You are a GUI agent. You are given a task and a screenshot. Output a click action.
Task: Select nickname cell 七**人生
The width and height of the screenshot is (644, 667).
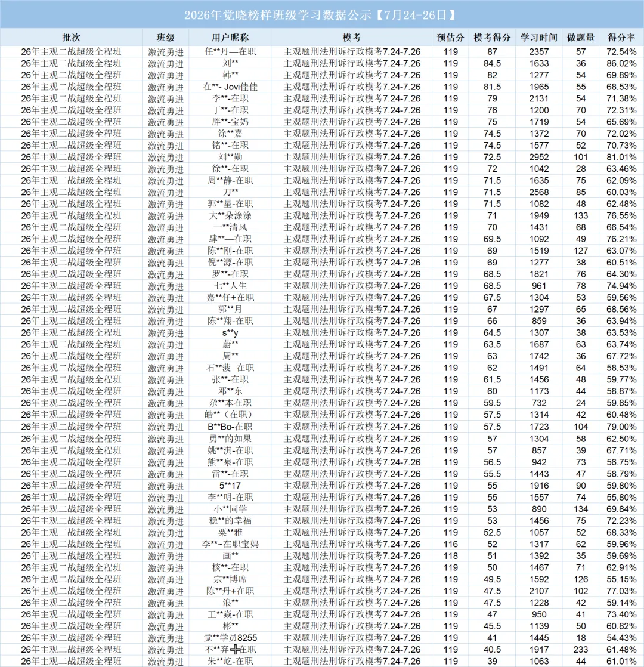tap(230, 286)
